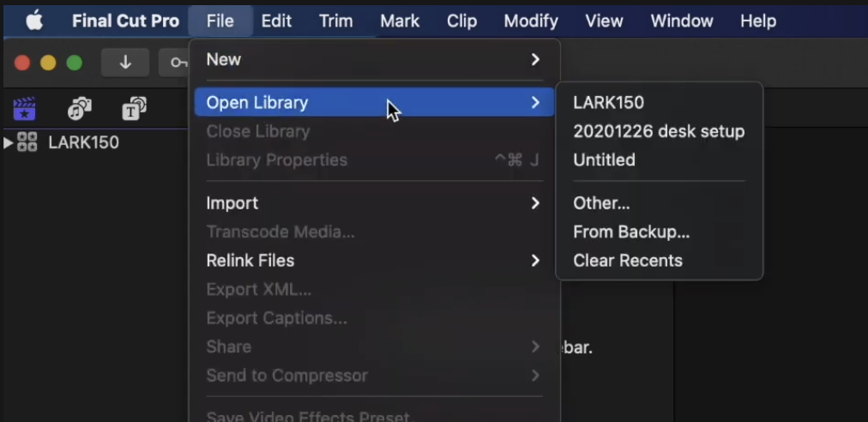Viewport: 868px width, 422px height.
Task: Close the open File menu
Action: (220, 21)
